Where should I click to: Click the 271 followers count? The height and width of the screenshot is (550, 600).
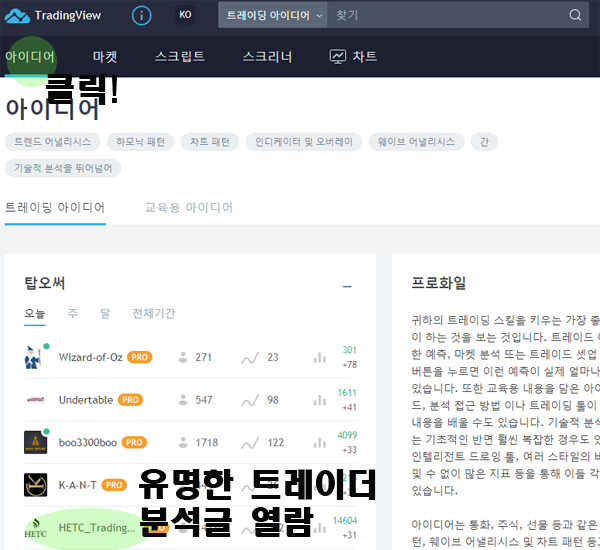204,357
